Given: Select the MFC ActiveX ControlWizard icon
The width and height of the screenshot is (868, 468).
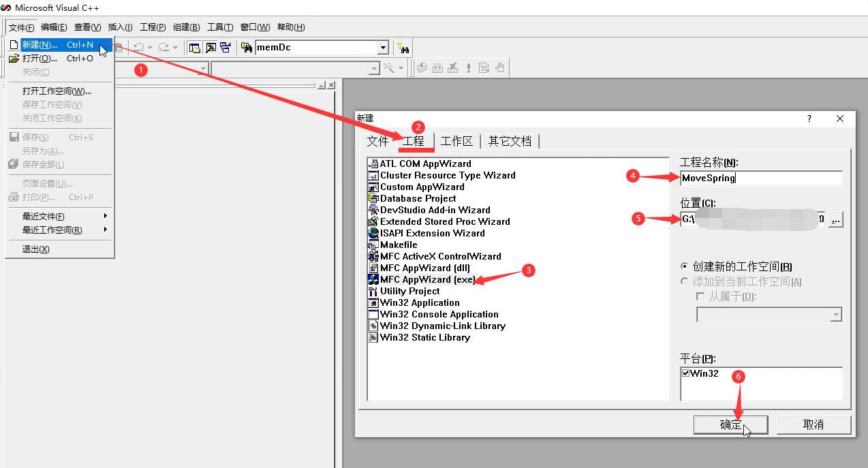Looking at the screenshot, I should 373,256.
